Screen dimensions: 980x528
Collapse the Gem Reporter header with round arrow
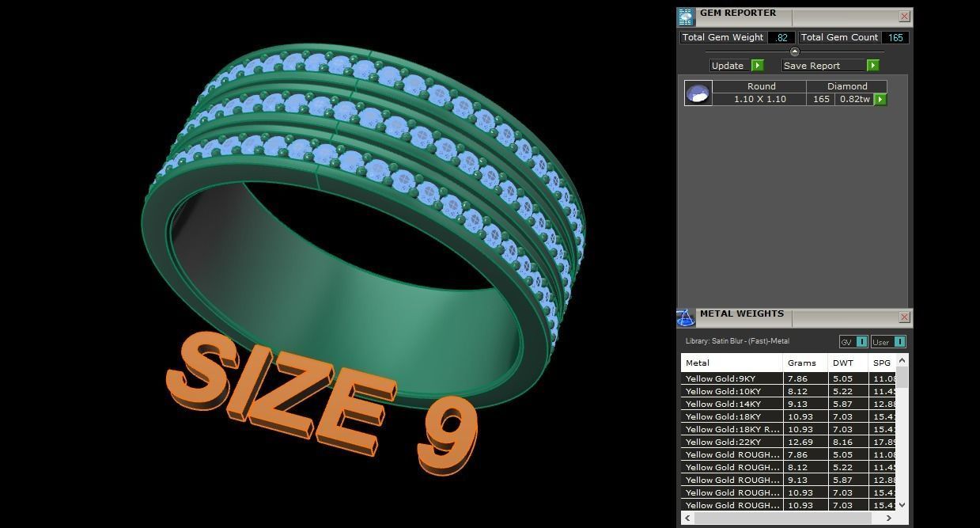coord(795,51)
